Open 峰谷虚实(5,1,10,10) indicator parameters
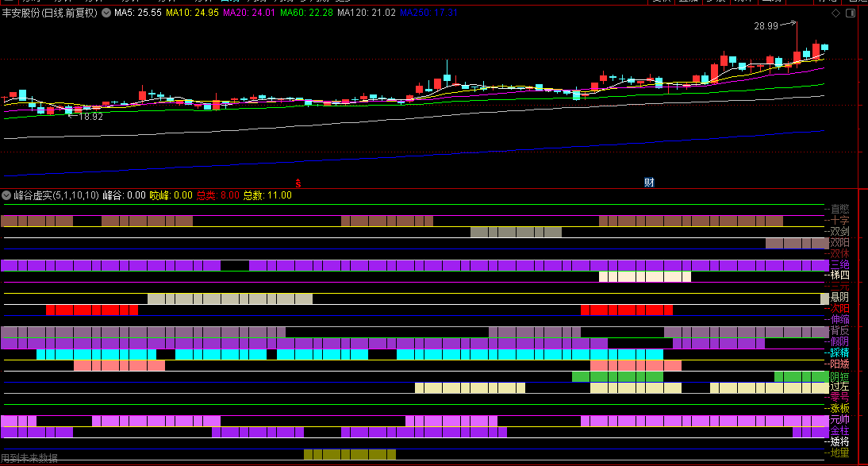This screenshot has height=466, width=868. click(56, 195)
